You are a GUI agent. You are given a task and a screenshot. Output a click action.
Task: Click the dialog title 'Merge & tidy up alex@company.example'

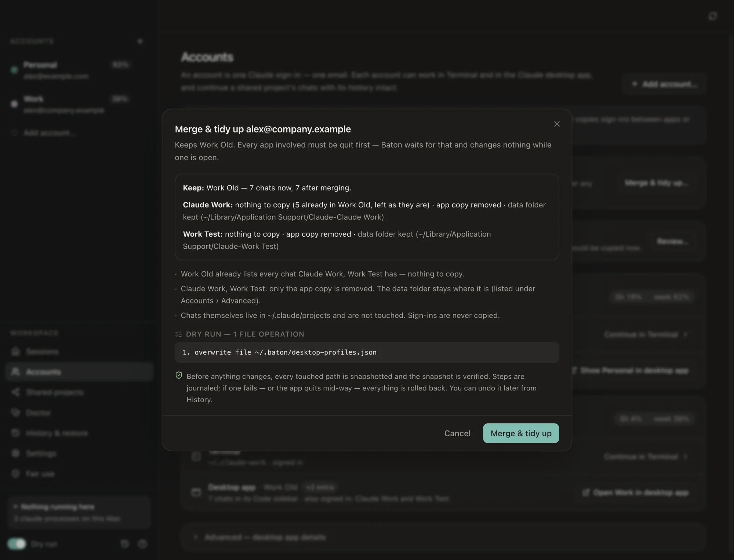point(263,129)
